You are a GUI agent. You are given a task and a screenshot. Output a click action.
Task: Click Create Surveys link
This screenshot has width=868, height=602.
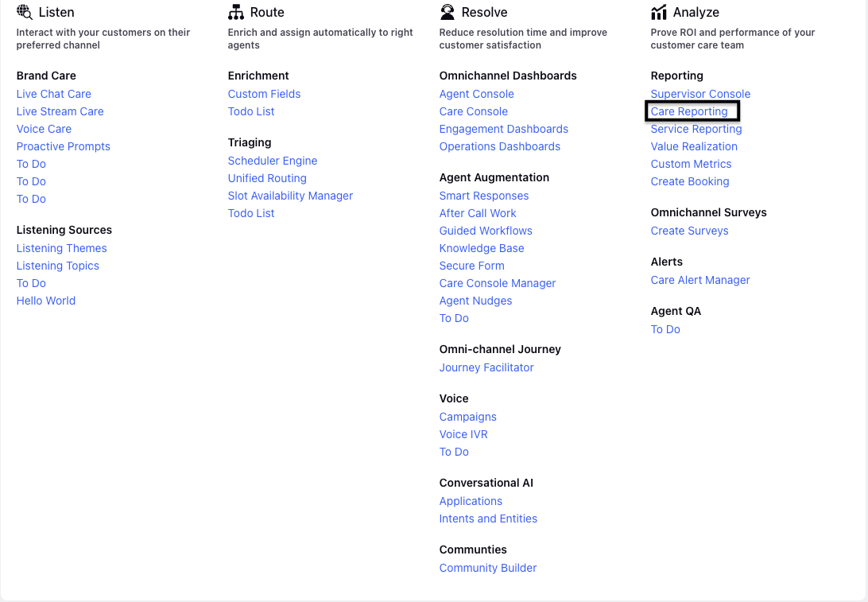[x=689, y=231]
